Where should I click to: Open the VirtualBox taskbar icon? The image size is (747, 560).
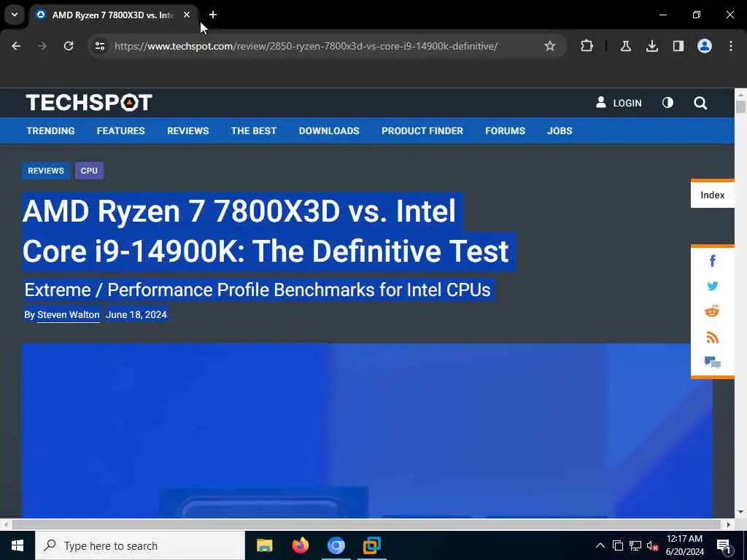tap(371, 545)
